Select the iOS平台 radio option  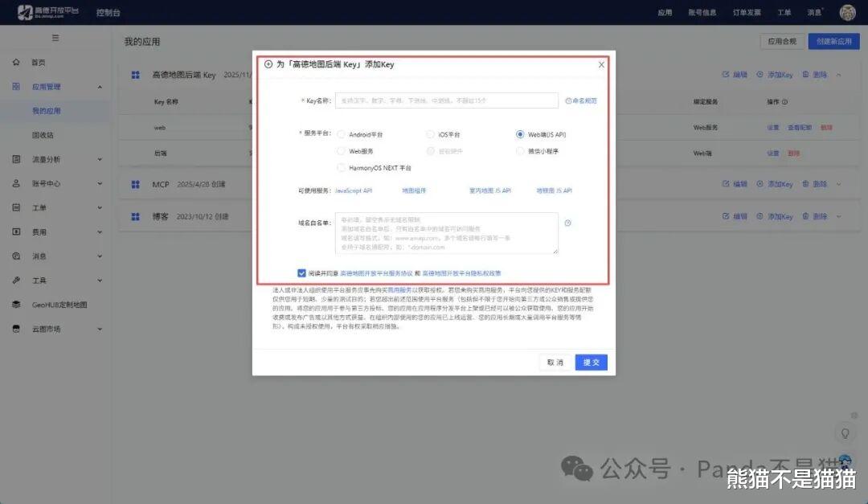[430, 134]
